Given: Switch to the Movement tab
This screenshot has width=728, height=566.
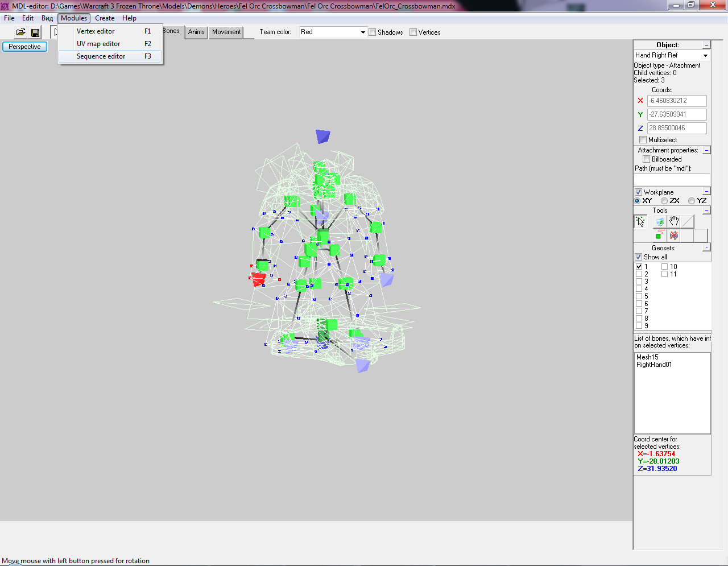Looking at the screenshot, I should (226, 32).
